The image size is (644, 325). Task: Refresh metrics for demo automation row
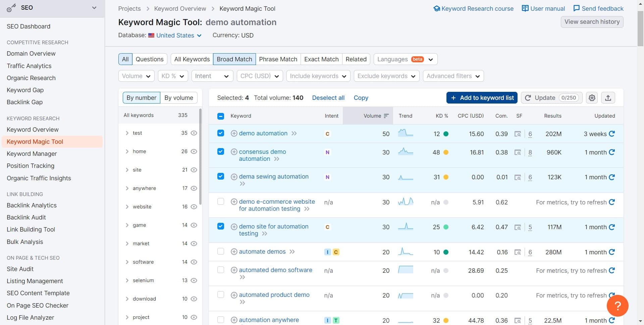coord(612,134)
